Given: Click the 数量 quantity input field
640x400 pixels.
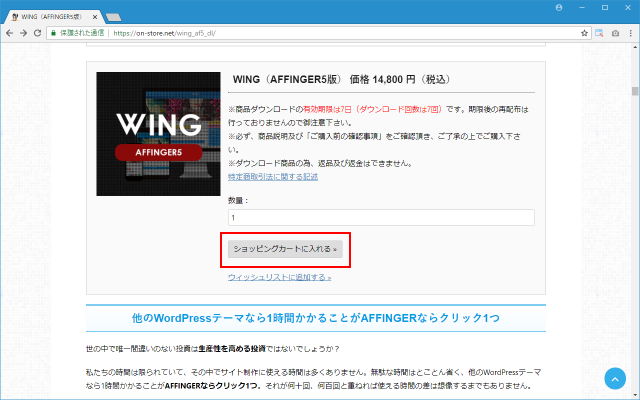Looking at the screenshot, I should coord(381,218).
